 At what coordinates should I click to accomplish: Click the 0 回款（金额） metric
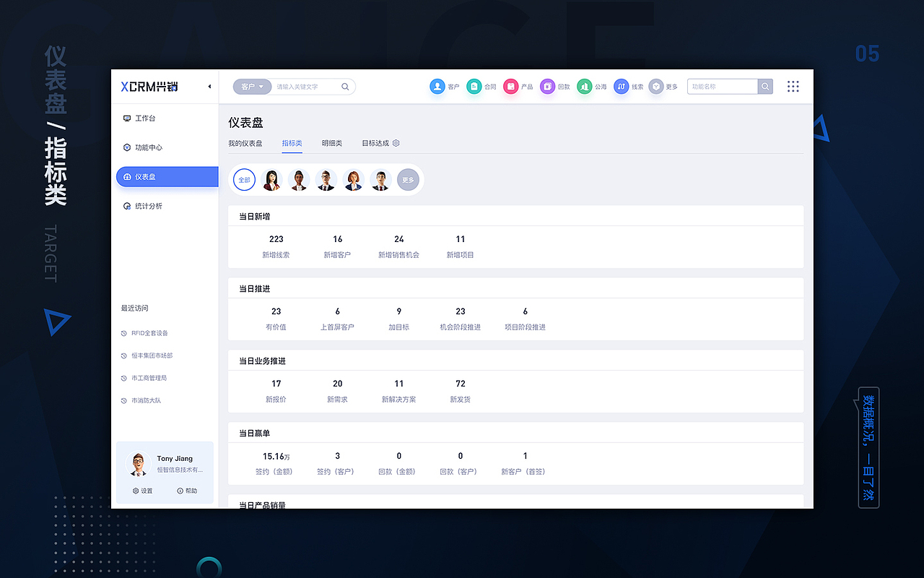[x=398, y=463]
